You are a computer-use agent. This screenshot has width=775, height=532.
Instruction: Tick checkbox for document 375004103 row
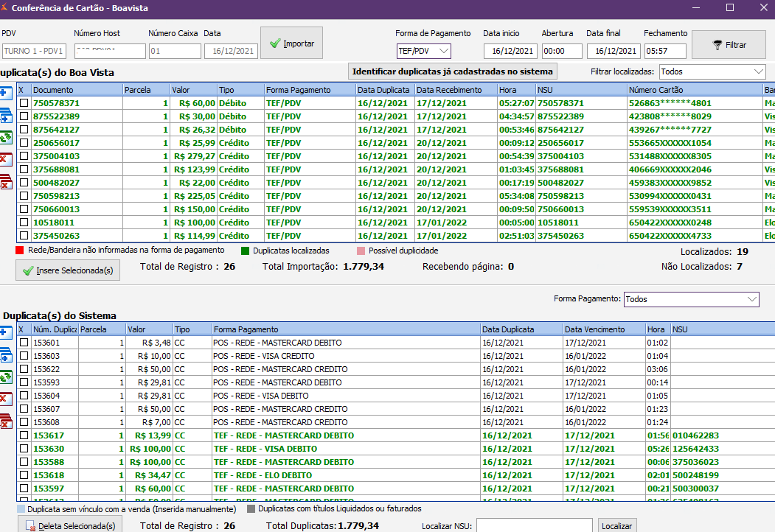point(24,156)
